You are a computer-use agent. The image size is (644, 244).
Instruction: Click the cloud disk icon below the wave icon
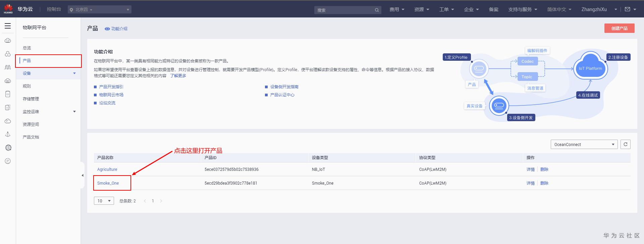point(8,81)
